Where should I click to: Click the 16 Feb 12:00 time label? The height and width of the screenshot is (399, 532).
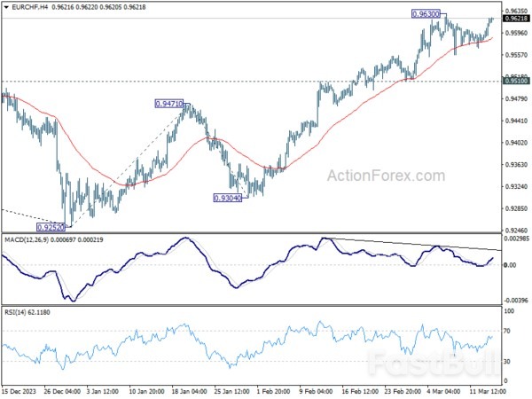click(x=359, y=392)
